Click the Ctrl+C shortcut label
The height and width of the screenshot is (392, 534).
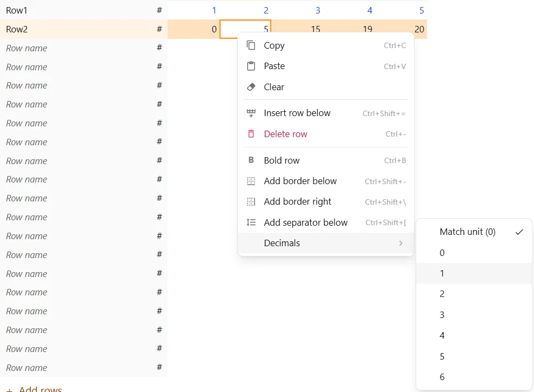395,45
